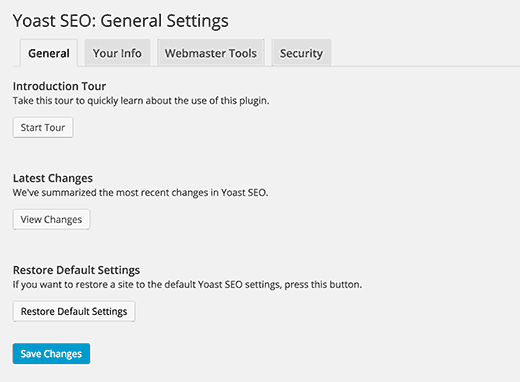This screenshot has width=520, height=382.
Task: Open the Your Info tab
Action: [117, 53]
